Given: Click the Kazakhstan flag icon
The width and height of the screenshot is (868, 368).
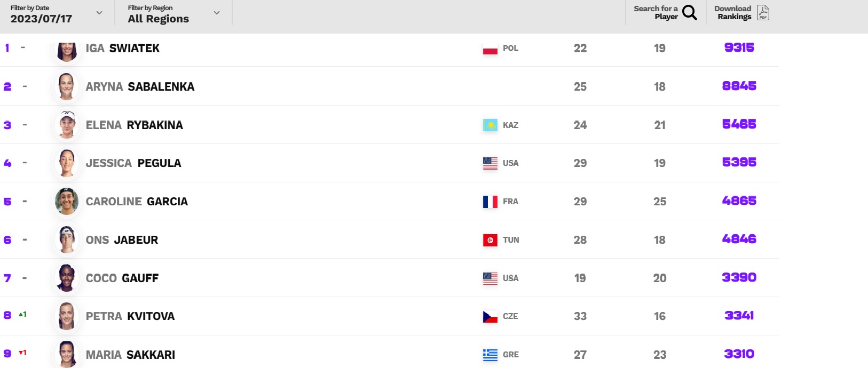Looking at the screenshot, I should coord(490,125).
